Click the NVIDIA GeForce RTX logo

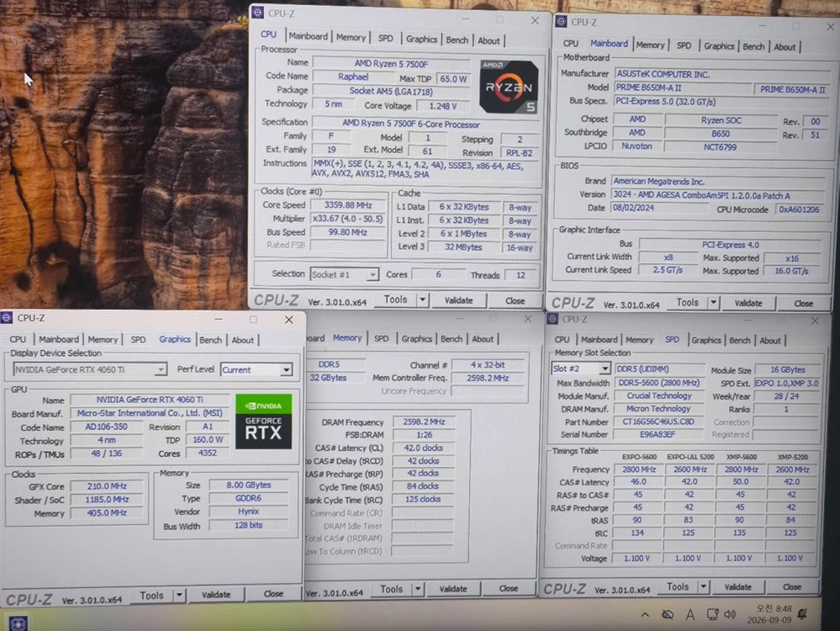pos(263,422)
